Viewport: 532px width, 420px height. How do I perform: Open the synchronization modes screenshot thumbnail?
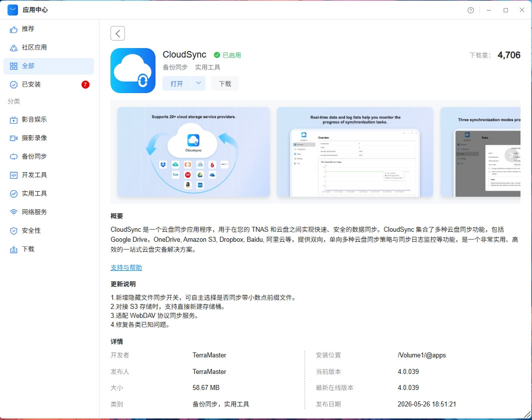tap(480, 152)
